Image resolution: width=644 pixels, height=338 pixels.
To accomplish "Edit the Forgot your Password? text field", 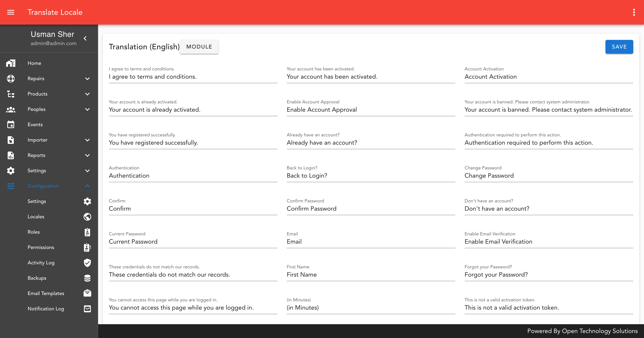I will (x=549, y=275).
